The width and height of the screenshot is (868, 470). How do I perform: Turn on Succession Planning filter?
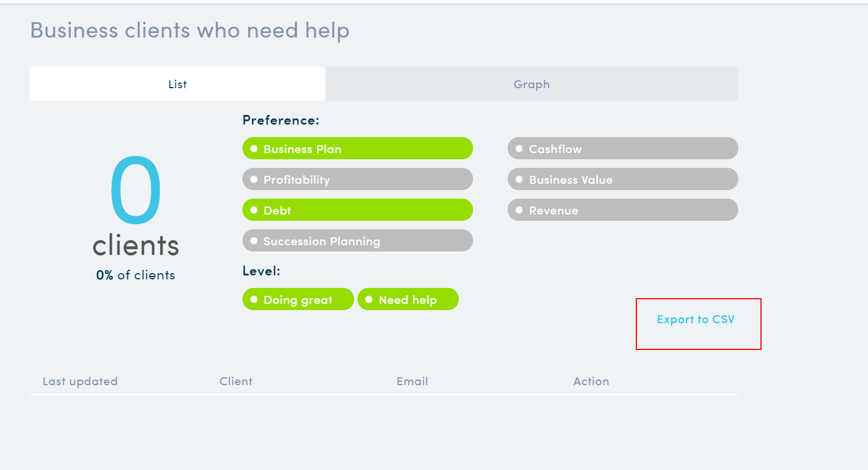pos(357,241)
